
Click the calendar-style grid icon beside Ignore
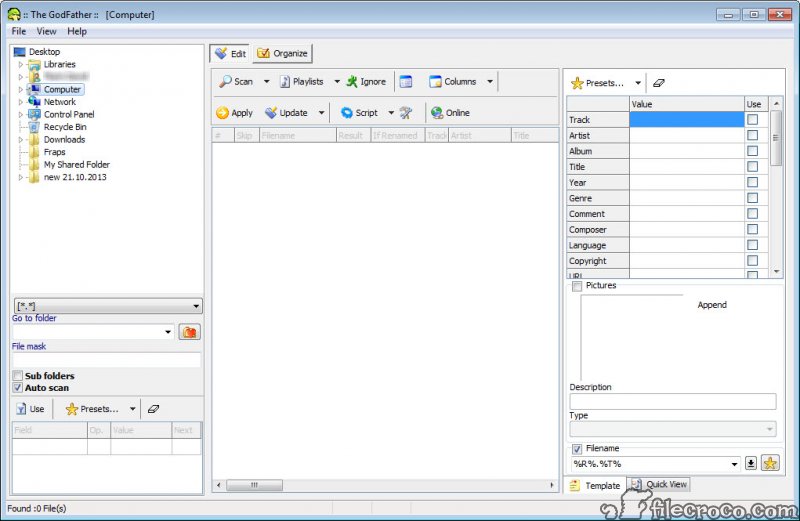tap(406, 82)
